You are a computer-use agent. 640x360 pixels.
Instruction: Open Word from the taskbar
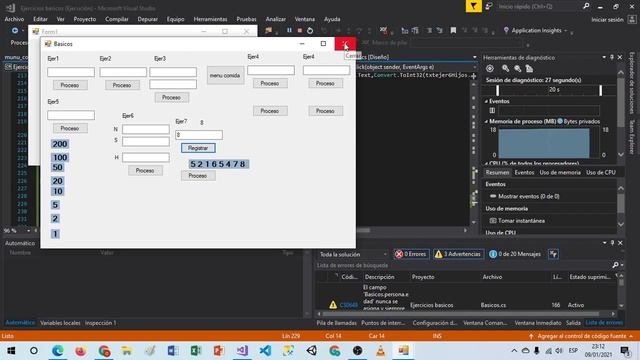point(173,351)
